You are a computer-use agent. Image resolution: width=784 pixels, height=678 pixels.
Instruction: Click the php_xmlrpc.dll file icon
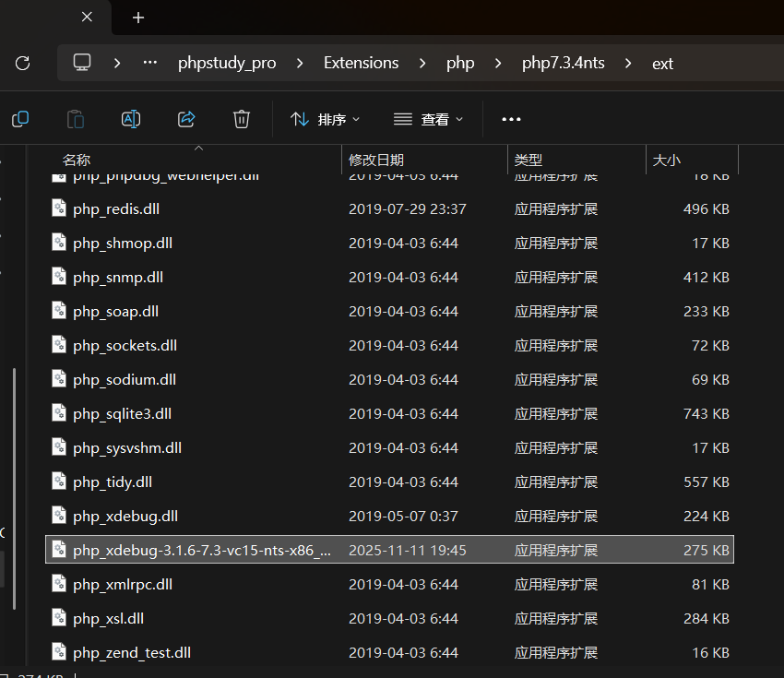[x=59, y=584]
